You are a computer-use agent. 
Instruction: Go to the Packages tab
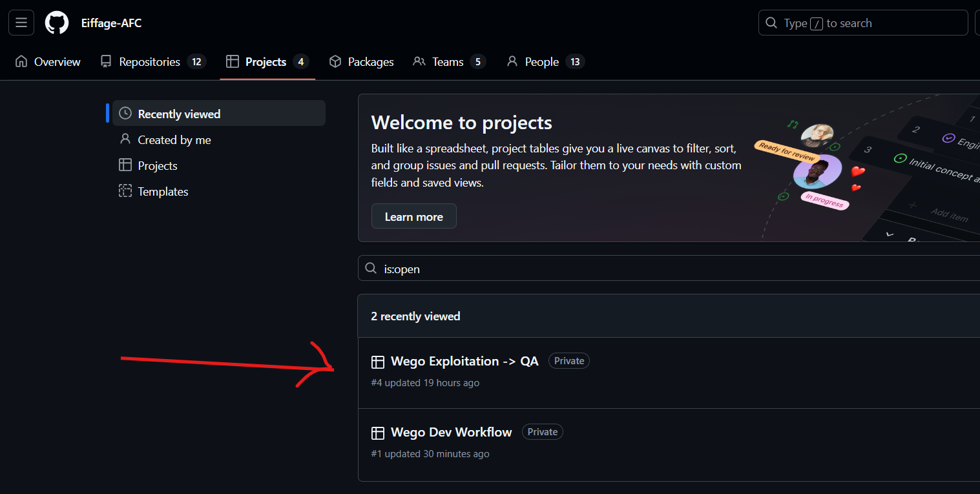click(362, 62)
